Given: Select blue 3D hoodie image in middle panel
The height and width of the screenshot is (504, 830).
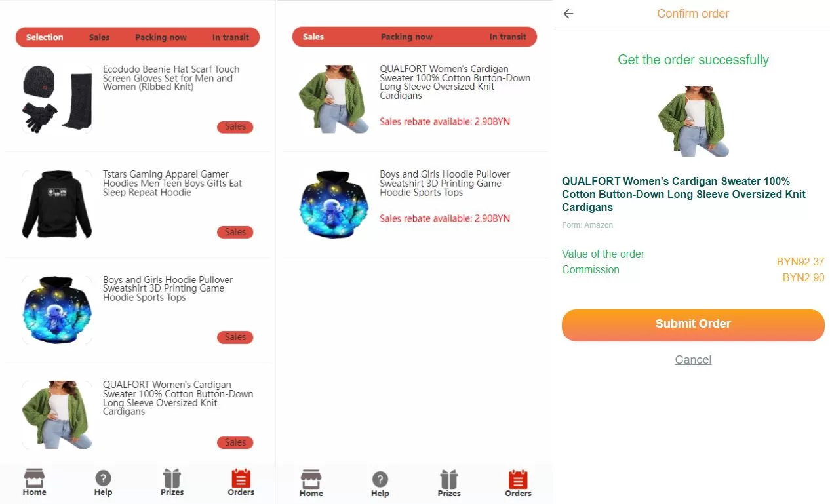Looking at the screenshot, I should 334,204.
